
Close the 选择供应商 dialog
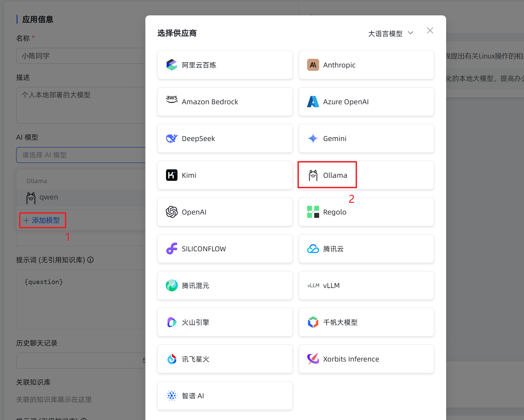pyautogui.click(x=430, y=30)
